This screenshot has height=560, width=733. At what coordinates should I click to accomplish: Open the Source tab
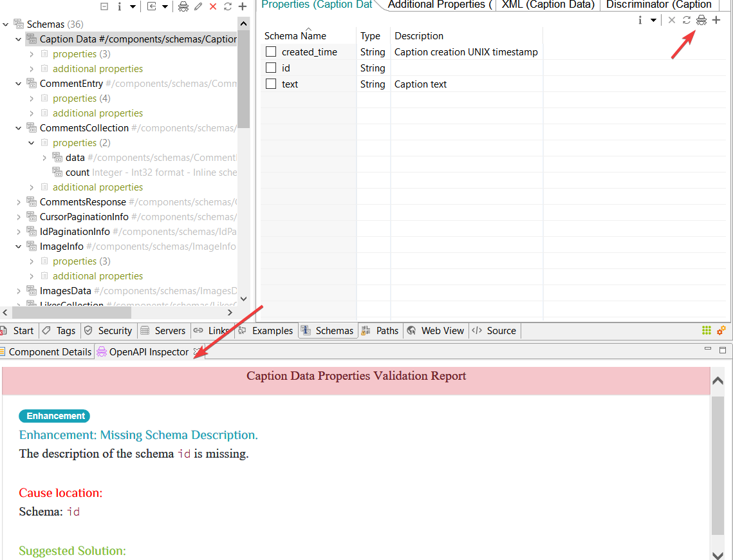[x=494, y=331]
